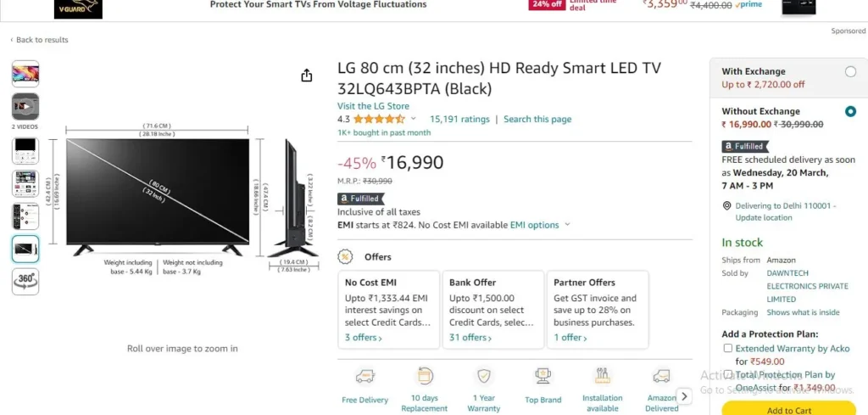Open 3 offers under No Cost EMI
Viewport: 868px width, 415px height.
[363, 338]
